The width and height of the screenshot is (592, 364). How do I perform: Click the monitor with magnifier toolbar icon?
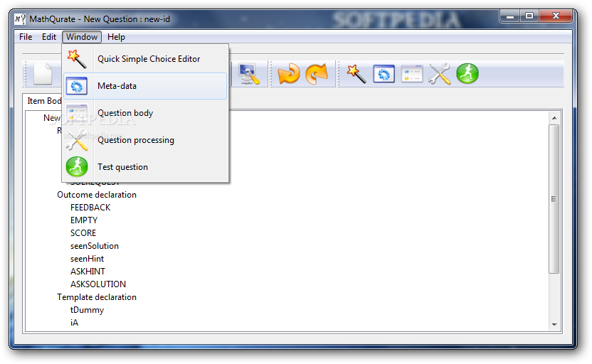tap(249, 74)
